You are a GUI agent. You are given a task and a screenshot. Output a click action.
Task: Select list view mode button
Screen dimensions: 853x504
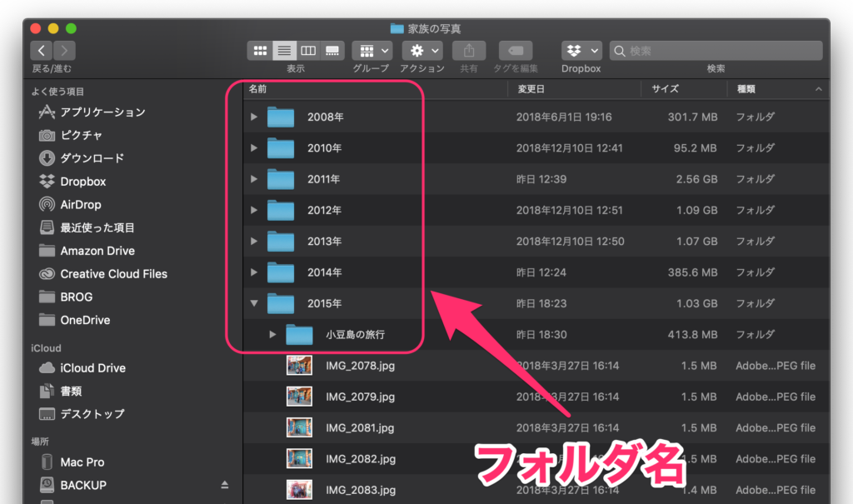pos(284,51)
